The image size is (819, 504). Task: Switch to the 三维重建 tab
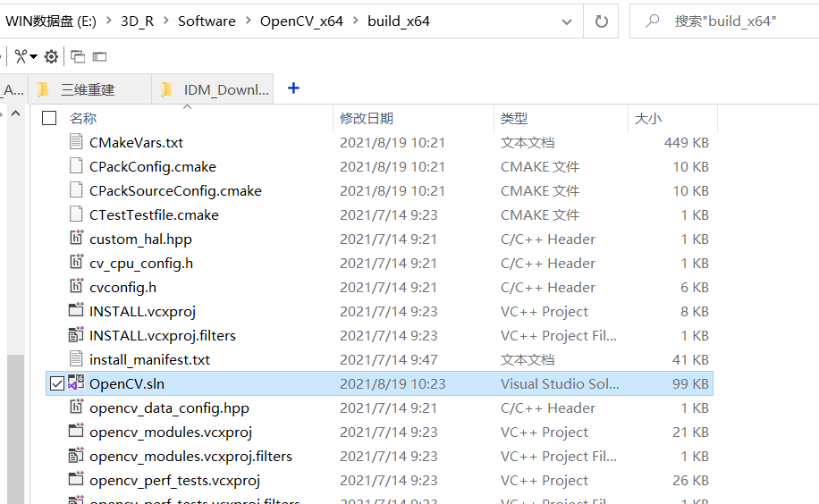click(90, 89)
